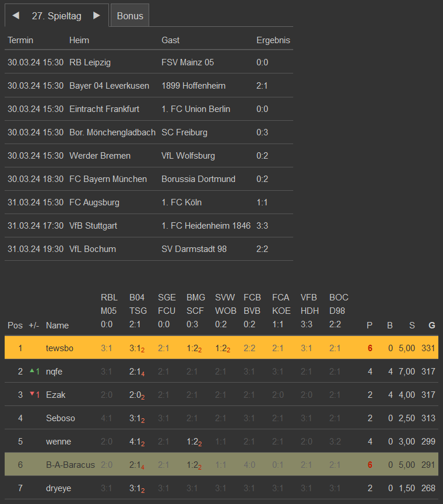Click the FCB BVB match column header
Viewport: 443px width, 504px height.
252,311
